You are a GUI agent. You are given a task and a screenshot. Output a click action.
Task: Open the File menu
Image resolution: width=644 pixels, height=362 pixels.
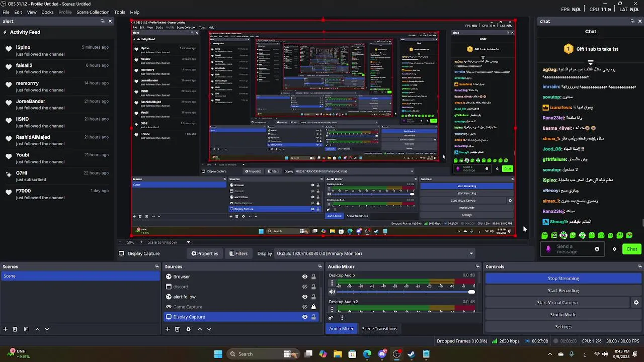pos(6,12)
